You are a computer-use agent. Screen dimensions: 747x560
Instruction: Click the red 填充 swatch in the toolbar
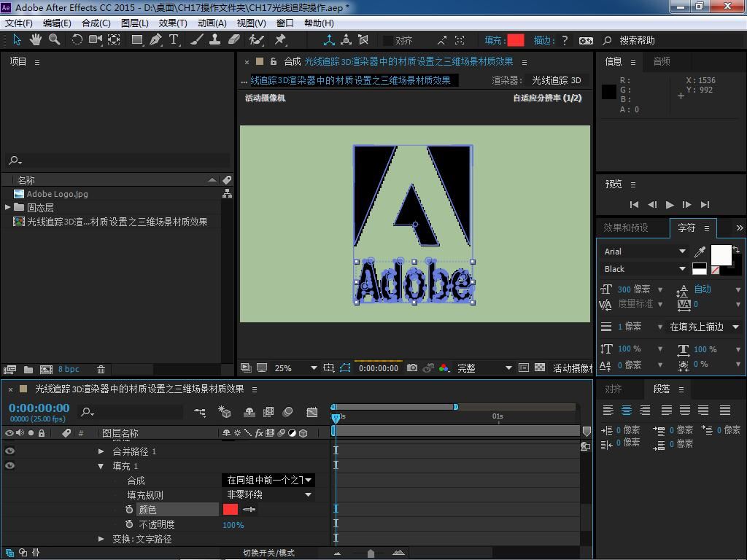pos(516,41)
